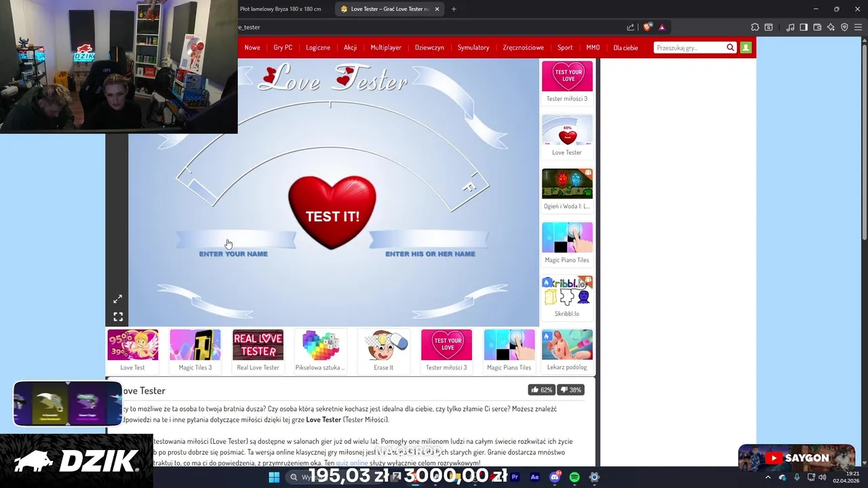Click the tab search icon in toolbar
Viewport: 868px width, 488px height.
(768, 27)
